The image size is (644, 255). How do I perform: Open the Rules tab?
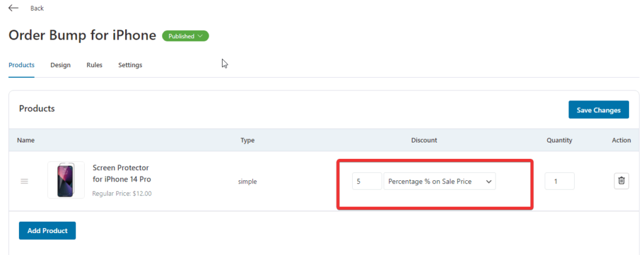point(94,65)
